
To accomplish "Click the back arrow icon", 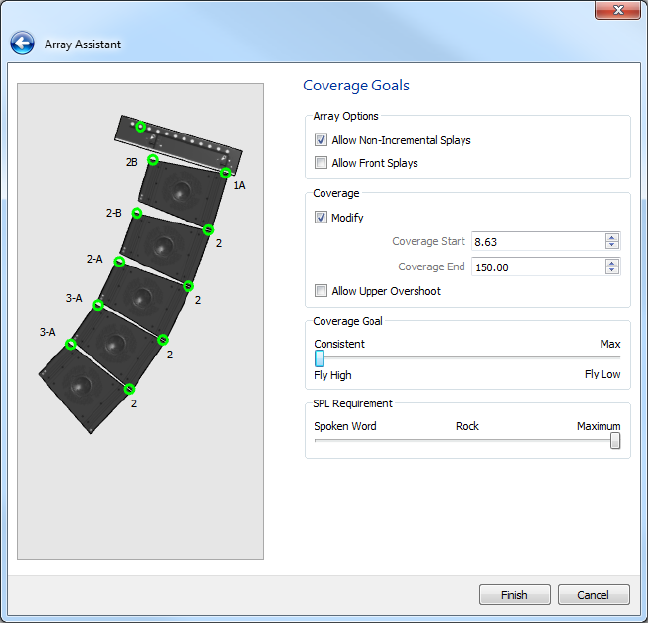I will [x=22, y=44].
